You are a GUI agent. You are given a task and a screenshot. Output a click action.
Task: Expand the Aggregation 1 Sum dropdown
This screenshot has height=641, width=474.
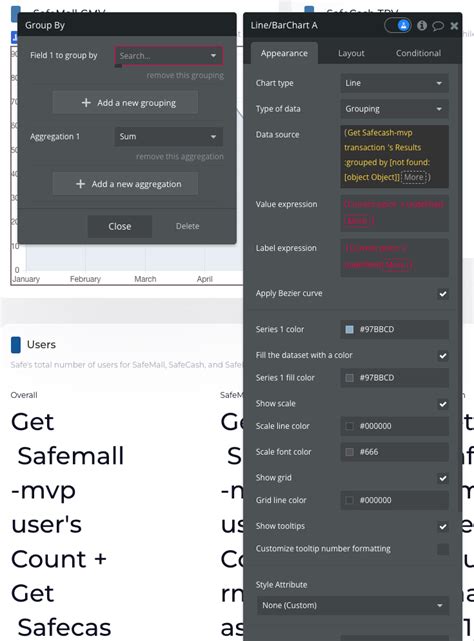(x=169, y=137)
